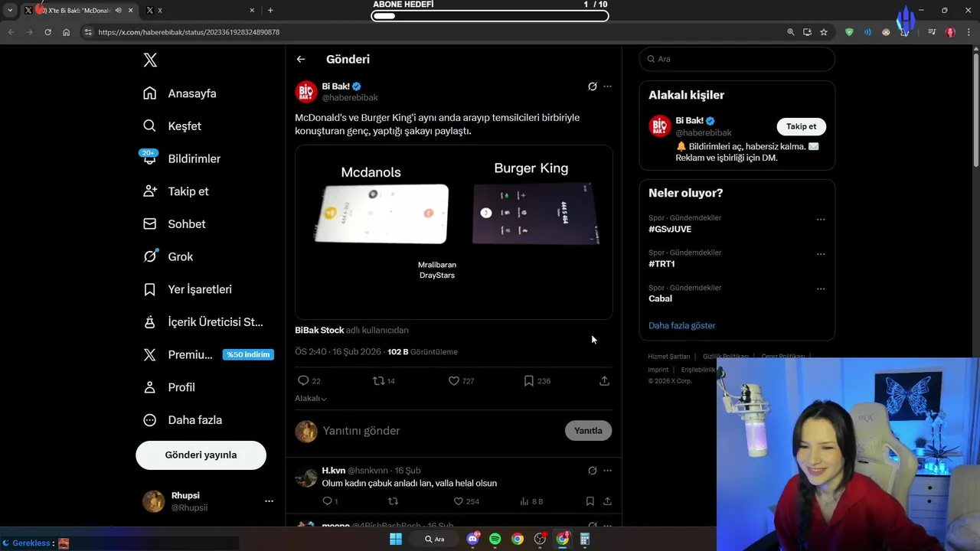The image size is (980, 551).
Task: Bookmark H.kvn comment
Action: [590, 501]
